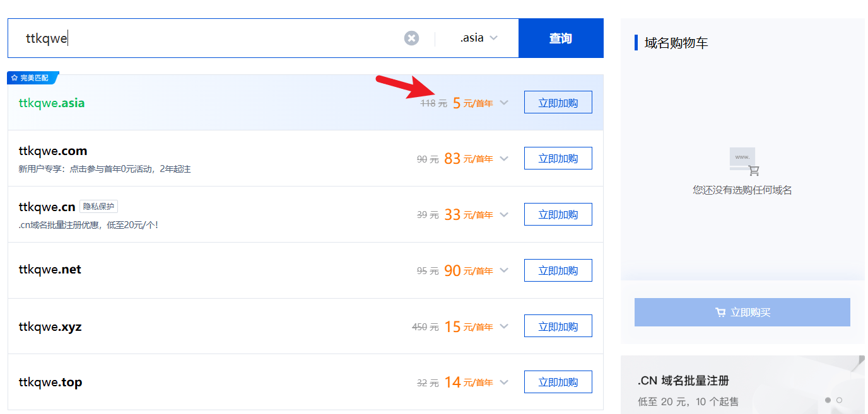Open the .asia domain suffix dropdown

pyautogui.click(x=478, y=38)
